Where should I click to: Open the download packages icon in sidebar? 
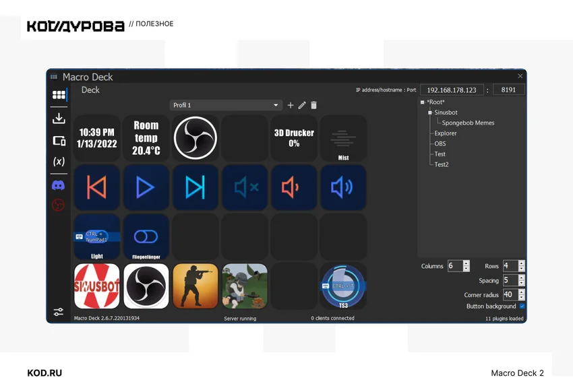click(59, 119)
